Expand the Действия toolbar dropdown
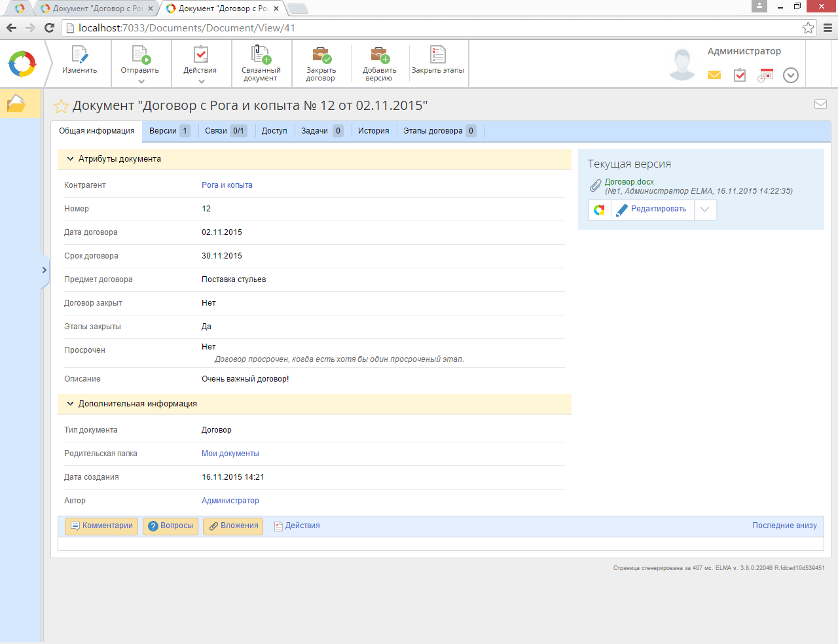The width and height of the screenshot is (838, 644). 201,81
